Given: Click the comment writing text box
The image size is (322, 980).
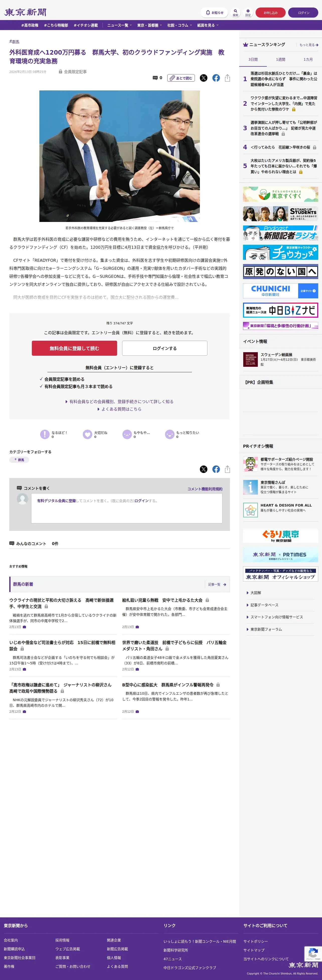Looking at the screenshot, I should 126,509.
